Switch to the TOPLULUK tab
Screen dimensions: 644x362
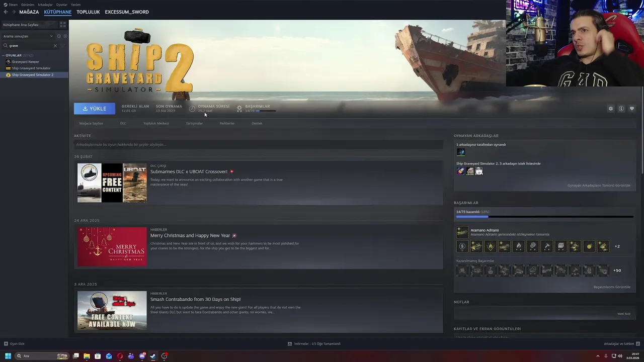pyautogui.click(x=88, y=12)
